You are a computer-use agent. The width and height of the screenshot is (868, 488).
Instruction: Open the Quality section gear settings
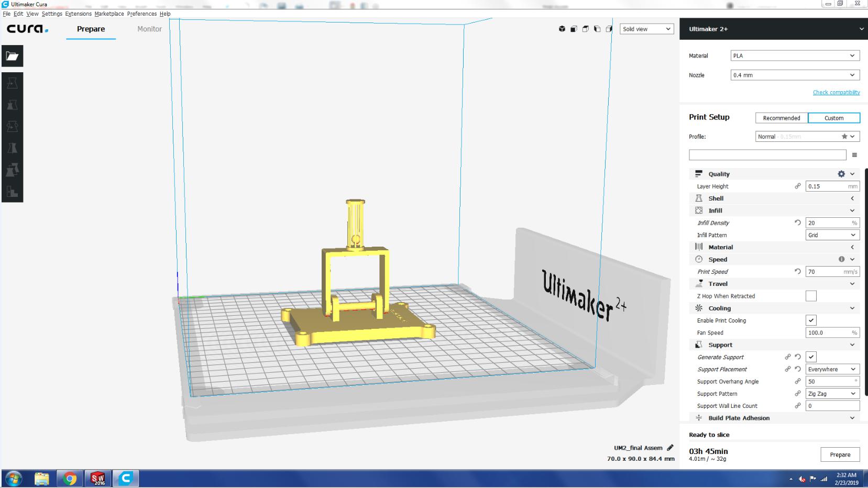pyautogui.click(x=841, y=174)
